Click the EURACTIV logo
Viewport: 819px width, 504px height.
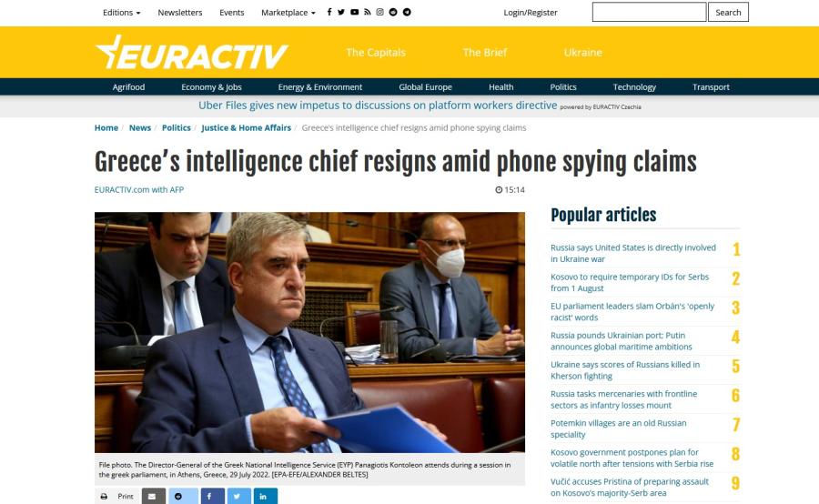[x=192, y=53]
